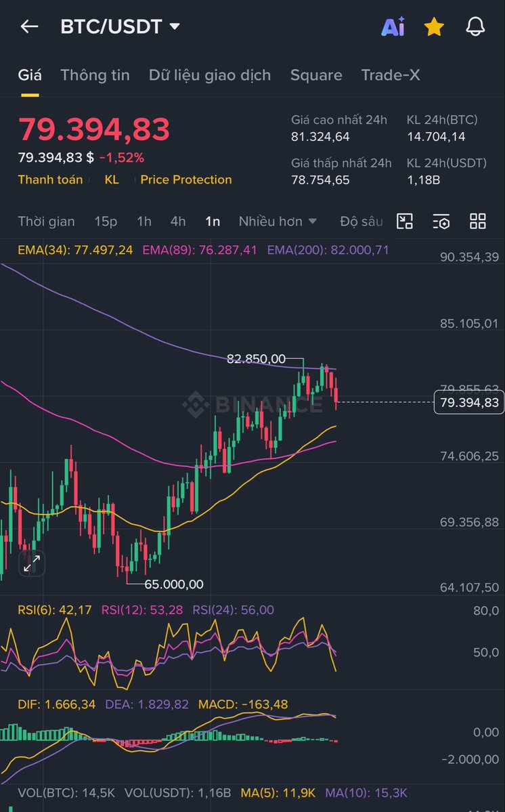The image size is (505, 812).
Task: Expand the Nhiều hơn timeframe dropdown
Action: (x=278, y=221)
